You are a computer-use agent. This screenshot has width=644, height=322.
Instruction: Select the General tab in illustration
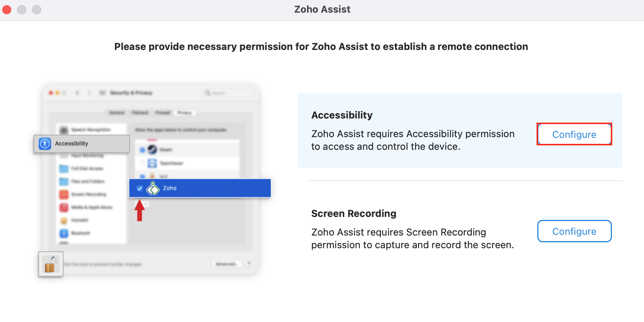(117, 113)
